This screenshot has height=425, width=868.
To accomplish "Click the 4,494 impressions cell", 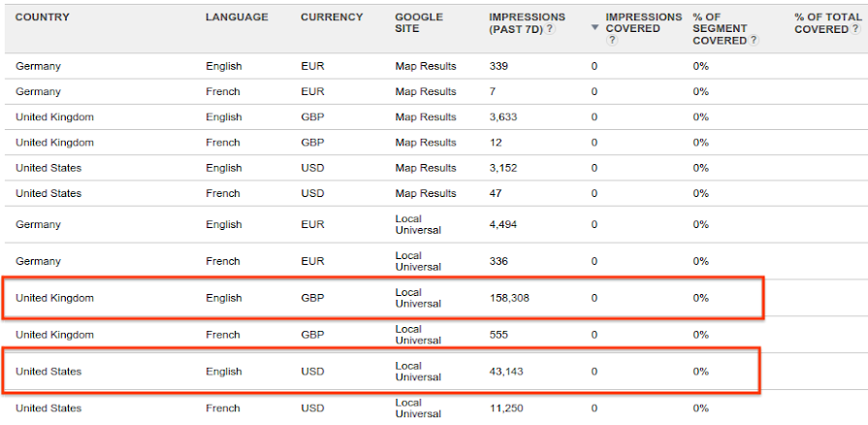I will point(503,224).
